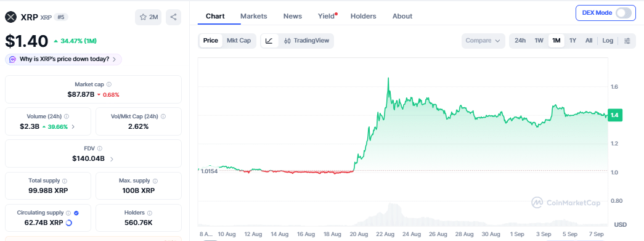
Task: Click the 560.76K holders value
Action: tap(139, 223)
